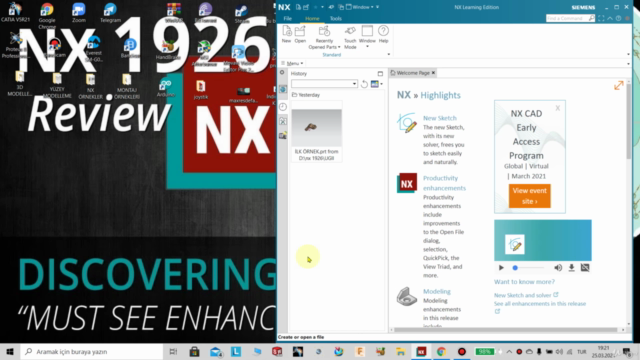Close the Welcome Page tab
This screenshot has height=360, width=640.
click(433, 73)
